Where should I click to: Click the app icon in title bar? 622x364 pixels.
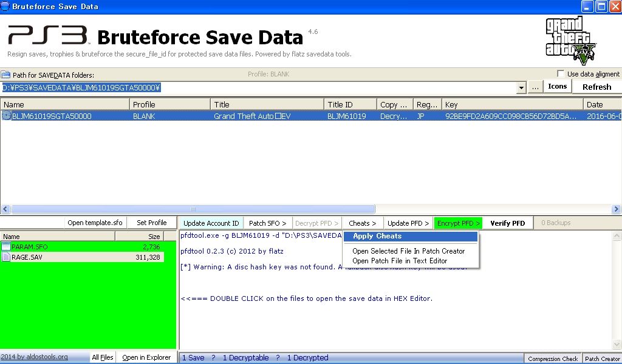point(5,6)
